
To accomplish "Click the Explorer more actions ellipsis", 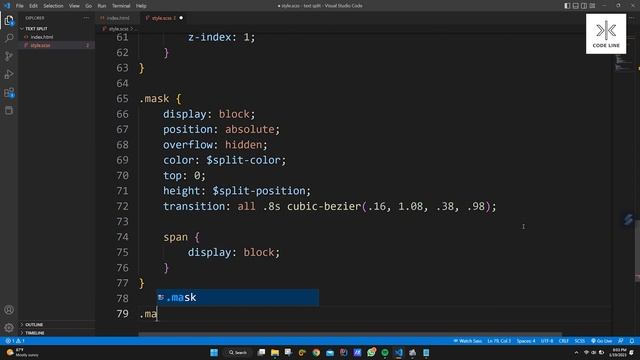I will click(86, 18).
